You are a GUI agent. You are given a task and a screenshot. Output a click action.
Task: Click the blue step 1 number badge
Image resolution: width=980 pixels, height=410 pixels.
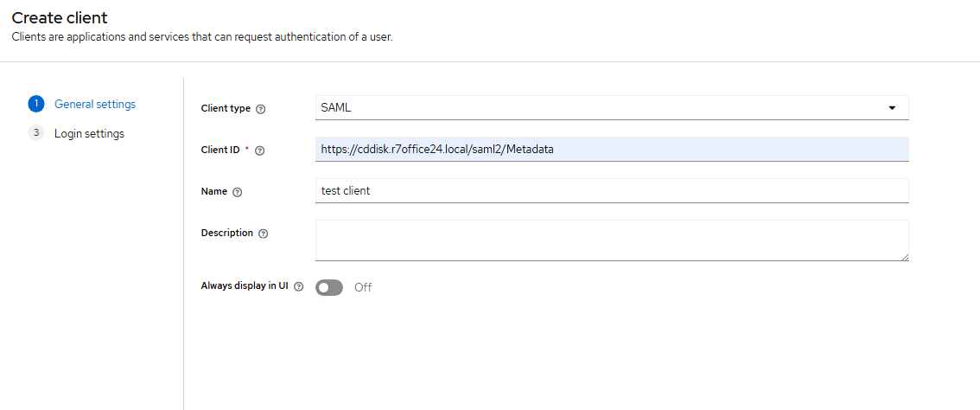tap(35, 105)
